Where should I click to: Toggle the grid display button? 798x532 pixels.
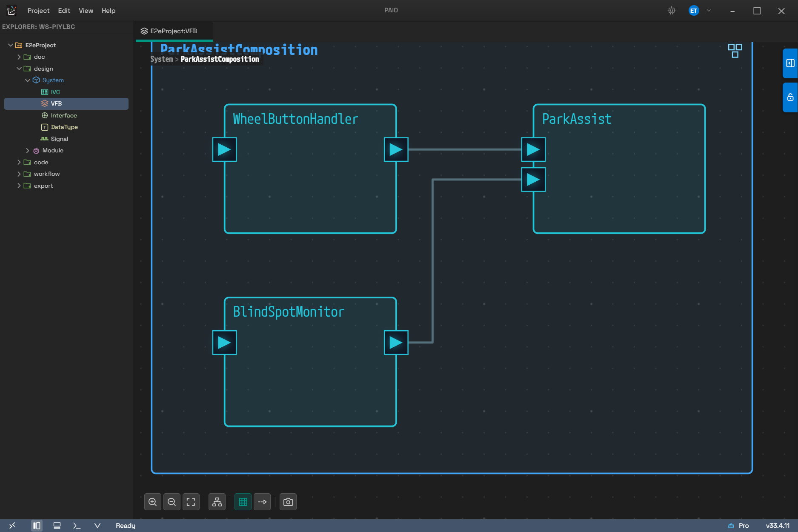click(243, 502)
